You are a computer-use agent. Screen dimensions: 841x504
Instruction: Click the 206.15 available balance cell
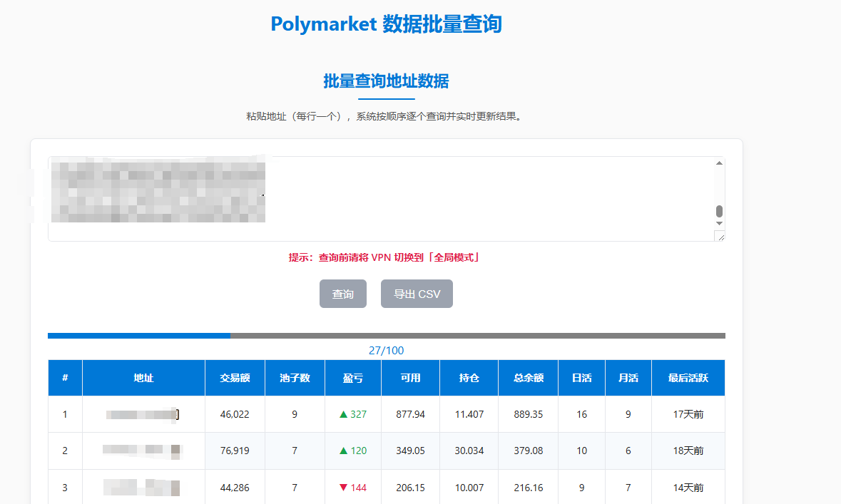click(x=410, y=488)
